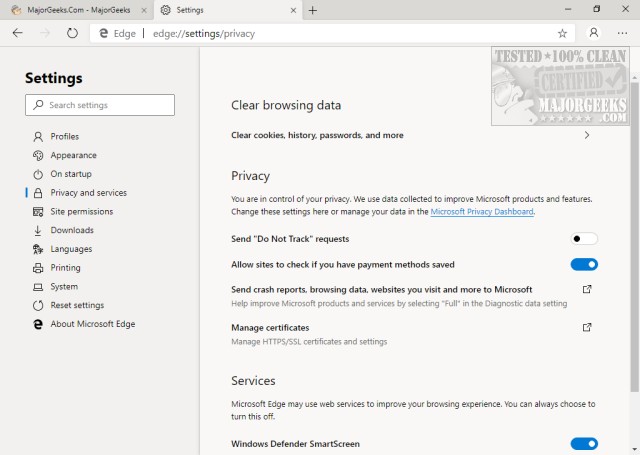Go to About Microsoft Edge
640x455 pixels.
click(x=92, y=324)
